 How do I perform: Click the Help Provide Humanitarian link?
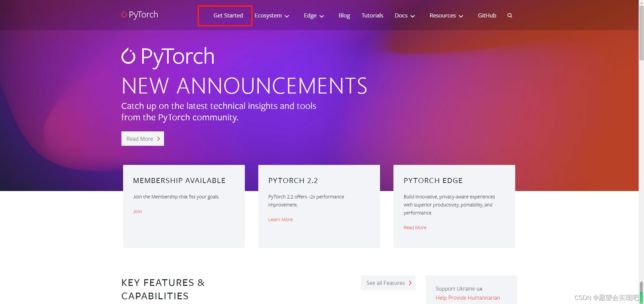[468, 298]
